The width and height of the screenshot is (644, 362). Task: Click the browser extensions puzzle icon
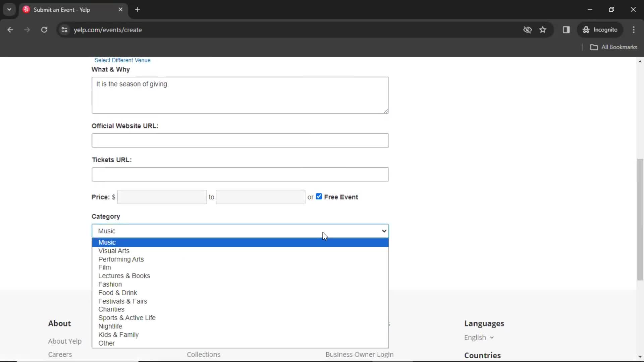click(567, 29)
